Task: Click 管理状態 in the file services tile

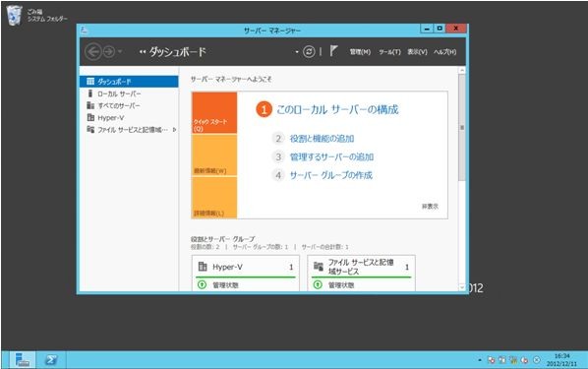Action: [341, 285]
